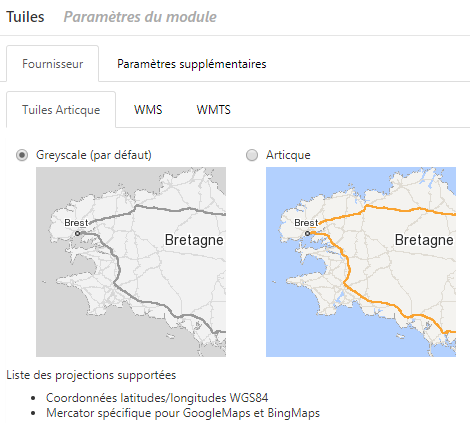Click Liste des projections supportées heading
The height and width of the screenshot is (423, 470).
pos(91,375)
